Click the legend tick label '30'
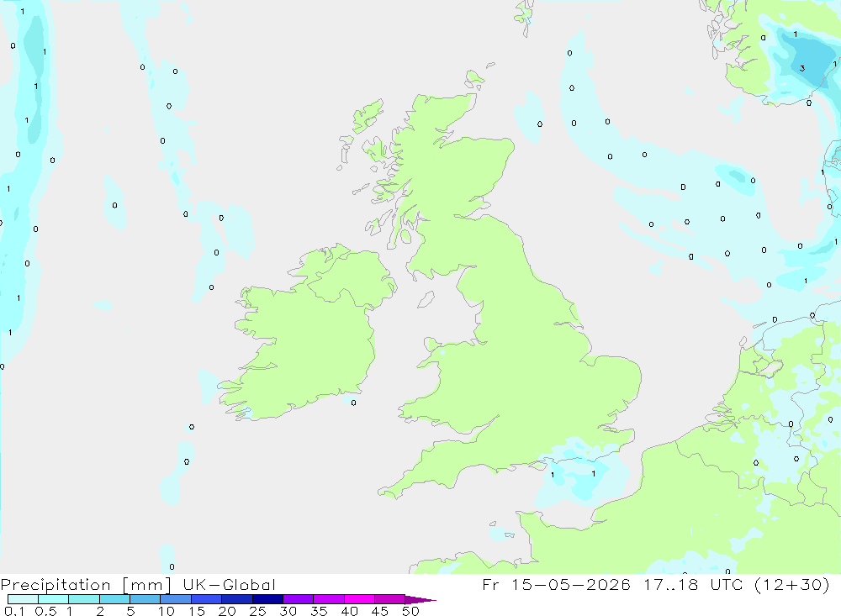Image resolution: width=841 pixels, height=616 pixels. coord(288,611)
